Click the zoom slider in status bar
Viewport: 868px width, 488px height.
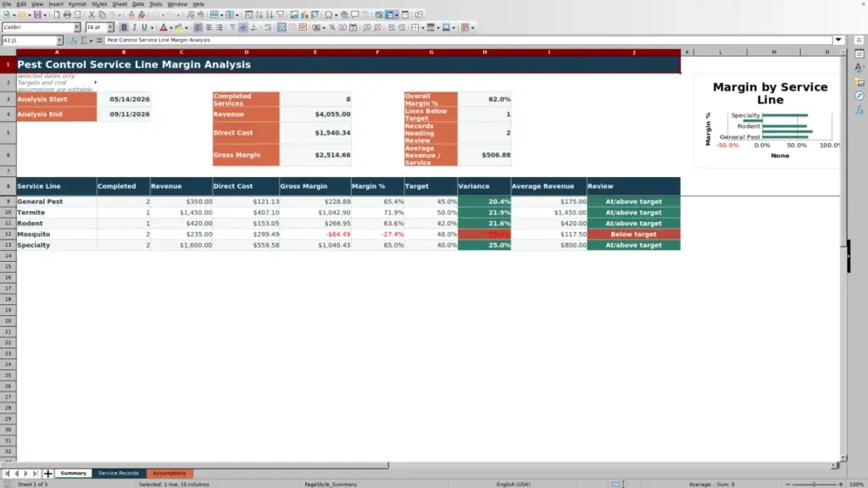click(x=814, y=484)
